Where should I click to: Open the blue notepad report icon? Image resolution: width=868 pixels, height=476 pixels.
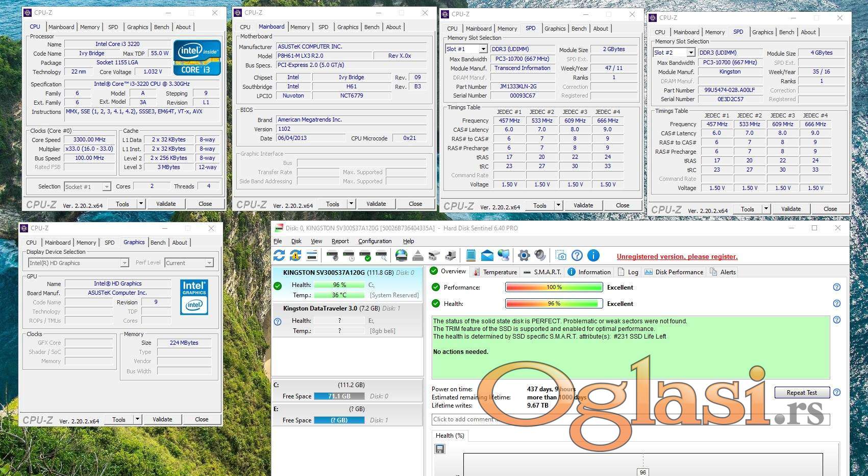(471, 255)
